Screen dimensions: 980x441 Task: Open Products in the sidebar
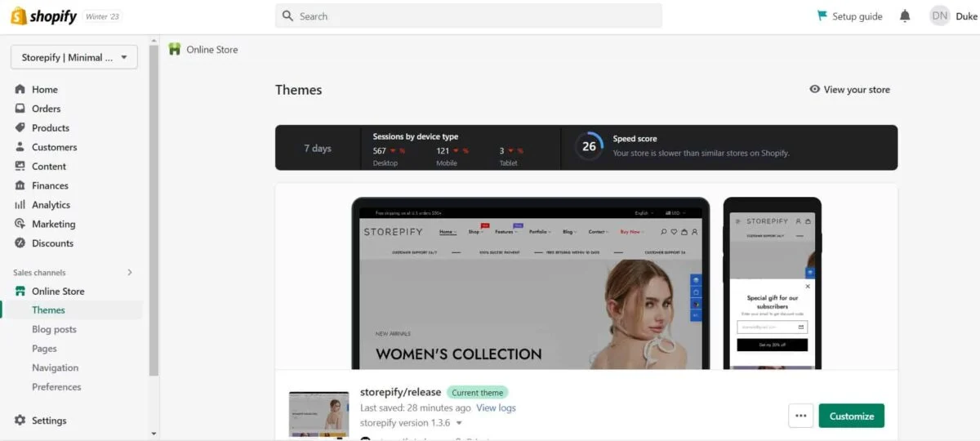(50, 128)
